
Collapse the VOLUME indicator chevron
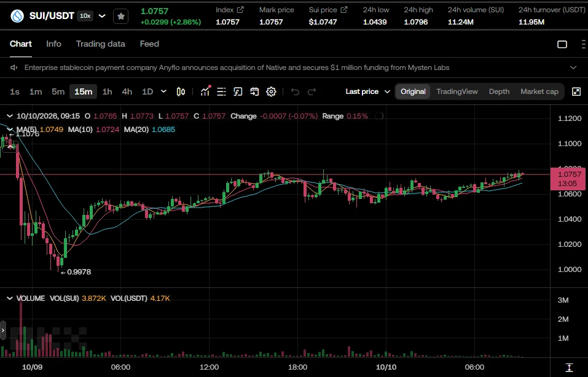(x=10, y=298)
